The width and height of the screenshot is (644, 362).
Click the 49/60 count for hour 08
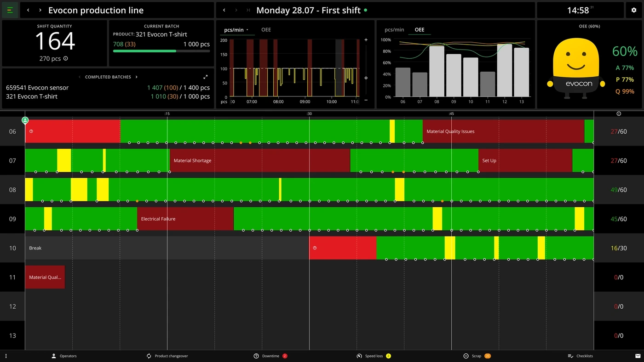tap(619, 190)
